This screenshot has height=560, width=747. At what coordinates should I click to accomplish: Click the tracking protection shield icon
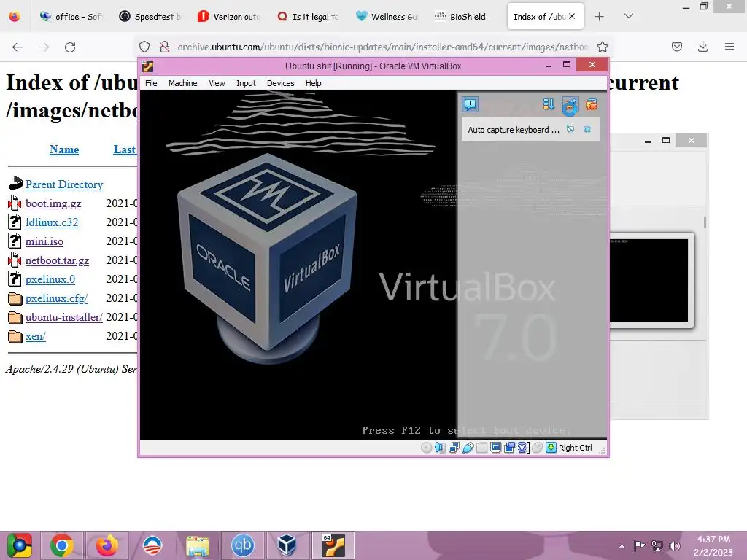144,47
